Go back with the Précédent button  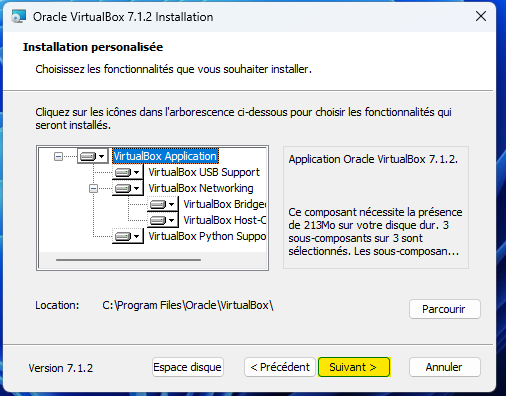click(280, 367)
